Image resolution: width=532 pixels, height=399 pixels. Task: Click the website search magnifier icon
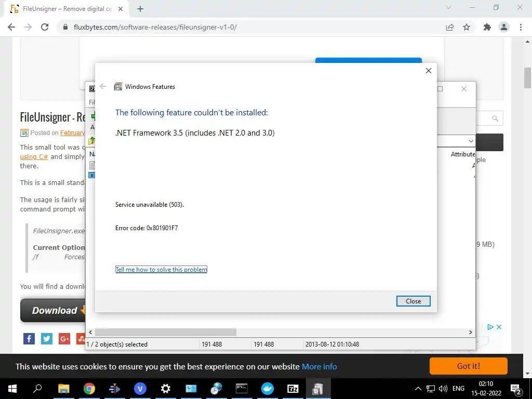click(x=495, y=118)
